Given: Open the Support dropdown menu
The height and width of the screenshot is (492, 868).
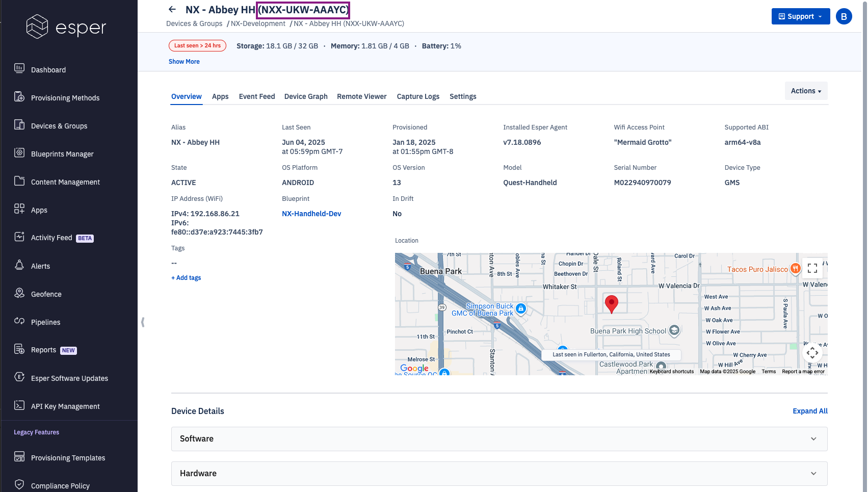Looking at the screenshot, I should (800, 16).
